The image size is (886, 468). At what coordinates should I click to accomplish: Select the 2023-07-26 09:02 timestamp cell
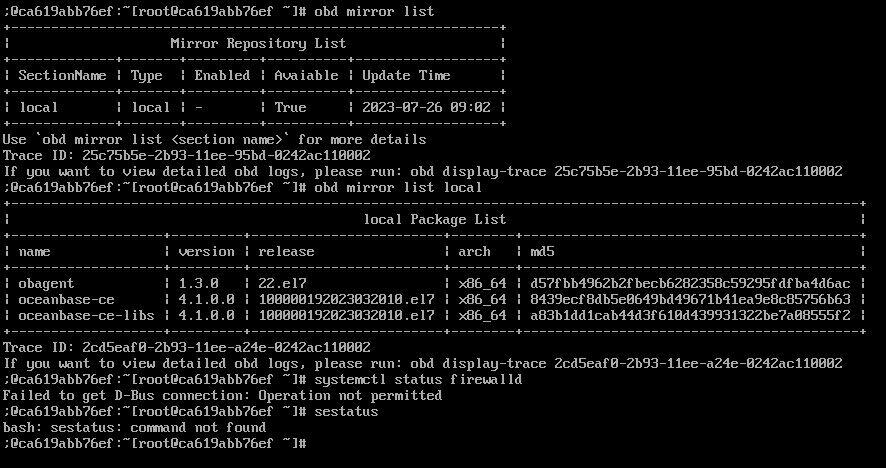coord(426,107)
